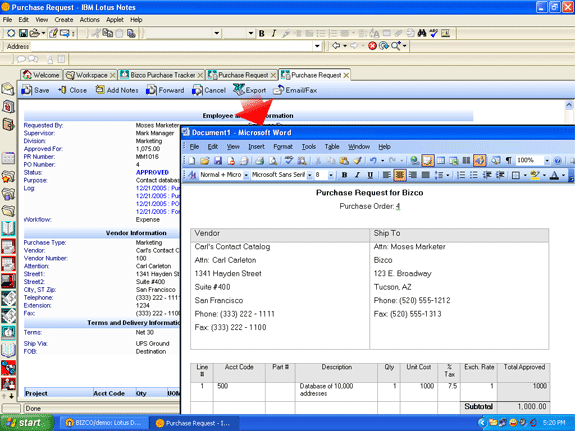Click the Save disk icon in Notes toolbar
575x431 pixels.
(x=23, y=33)
